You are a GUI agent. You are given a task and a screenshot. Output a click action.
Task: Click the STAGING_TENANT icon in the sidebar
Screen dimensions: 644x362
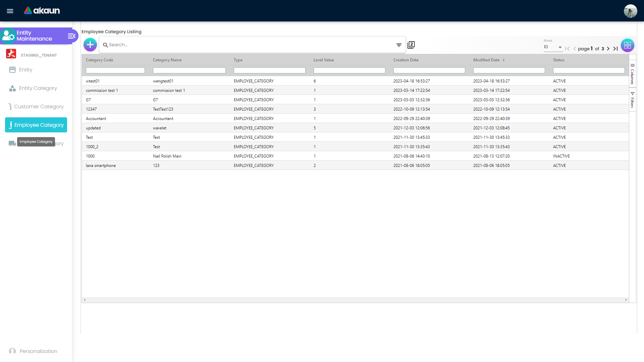click(x=11, y=54)
